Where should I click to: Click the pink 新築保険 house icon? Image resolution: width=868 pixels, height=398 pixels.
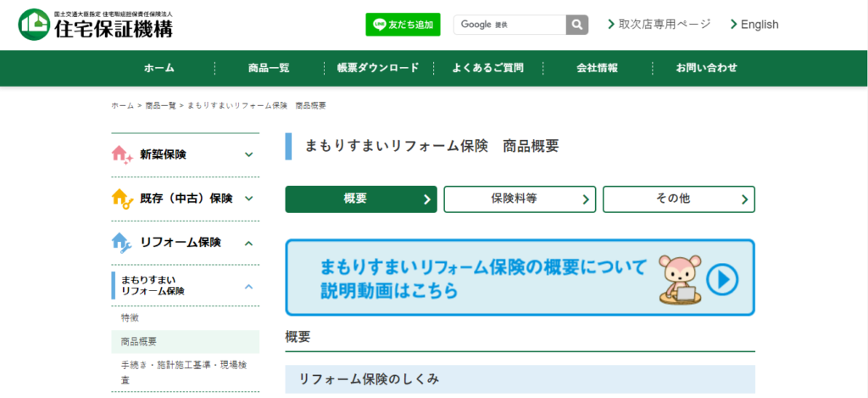122,154
